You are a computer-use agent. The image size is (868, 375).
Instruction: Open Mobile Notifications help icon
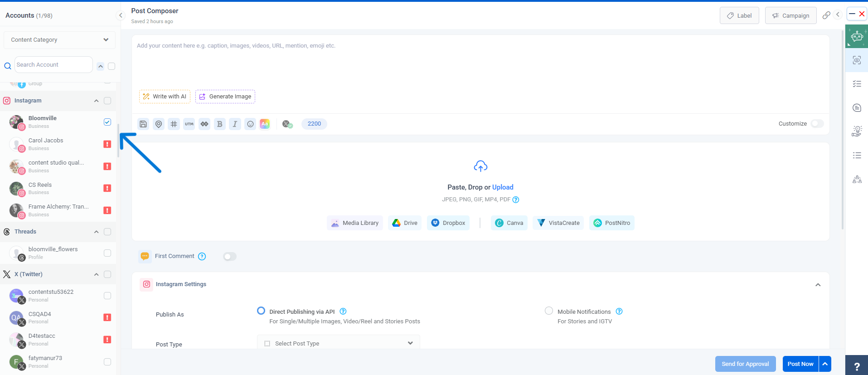click(619, 312)
